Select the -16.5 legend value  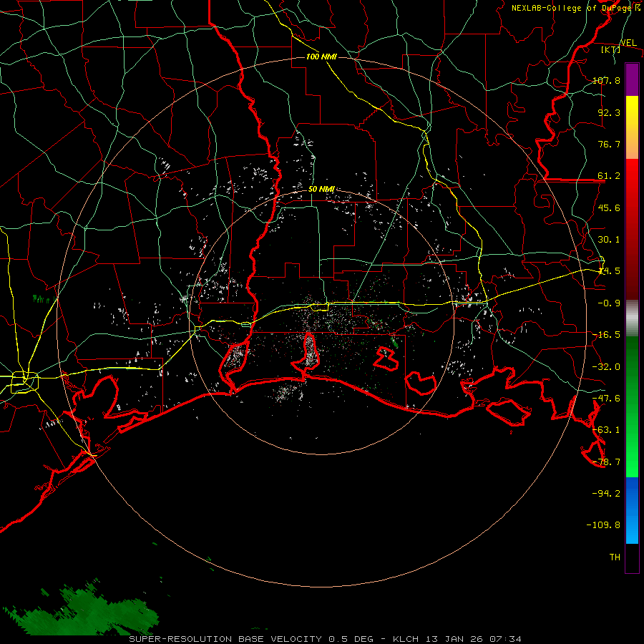pyautogui.click(x=606, y=335)
